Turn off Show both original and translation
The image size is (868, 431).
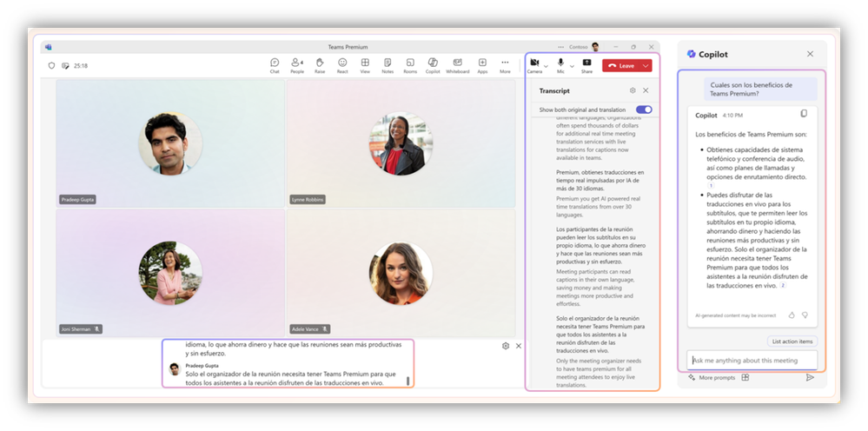click(644, 109)
